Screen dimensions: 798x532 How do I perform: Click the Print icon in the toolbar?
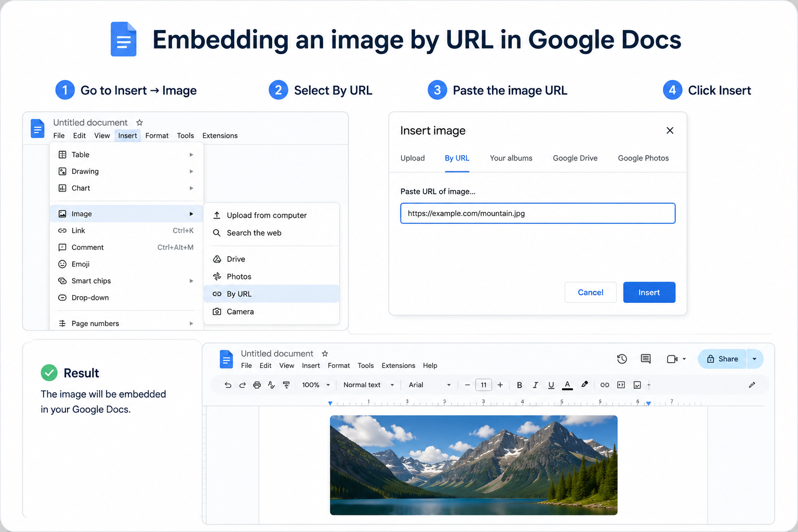[x=257, y=385]
